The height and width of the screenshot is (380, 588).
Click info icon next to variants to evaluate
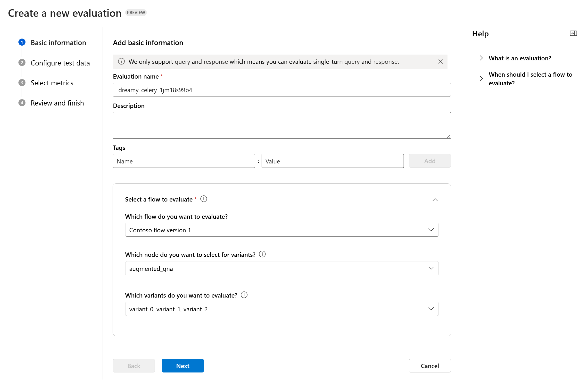[244, 295]
